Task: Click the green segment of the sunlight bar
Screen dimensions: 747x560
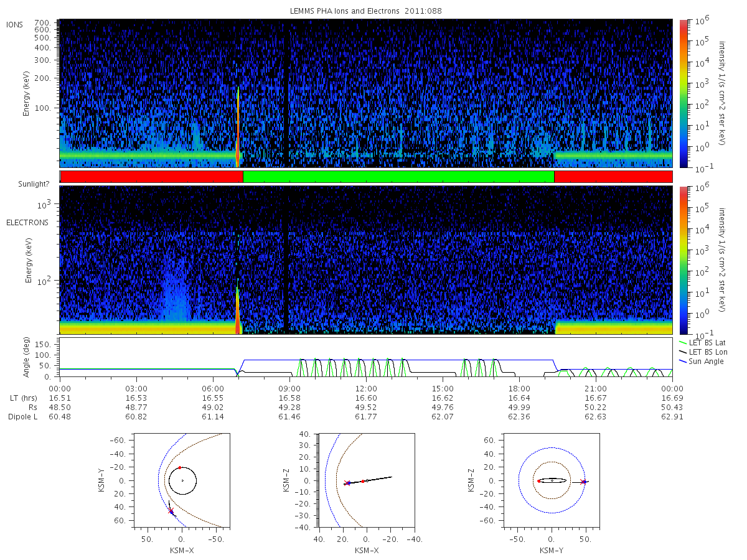Action: point(398,177)
